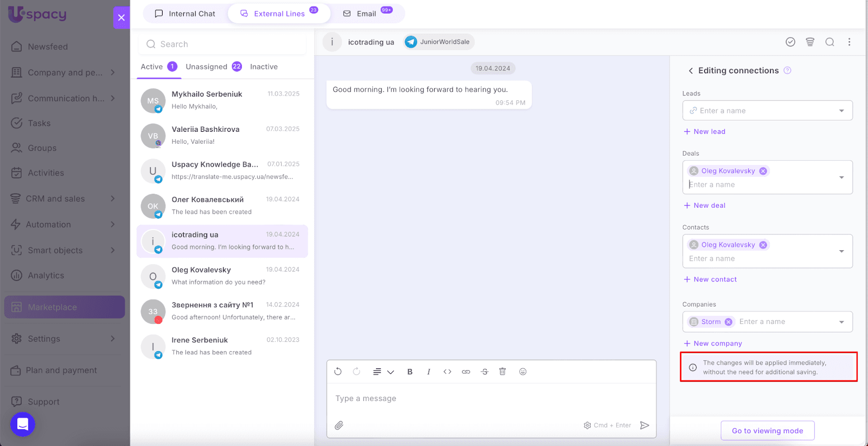Remove Storm tag from Companies
Image resolution: width=868 pixels, height=446 pixels.
[729, 322]
